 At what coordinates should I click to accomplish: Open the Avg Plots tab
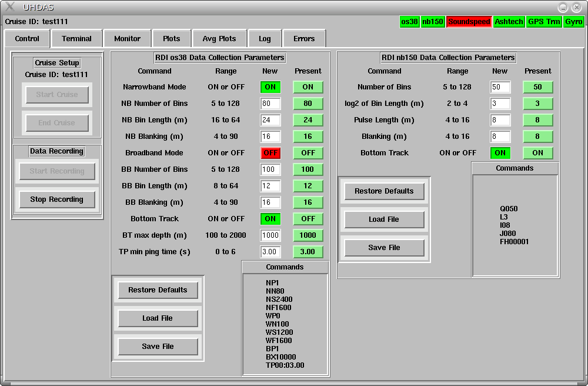(x=219, y=39)
